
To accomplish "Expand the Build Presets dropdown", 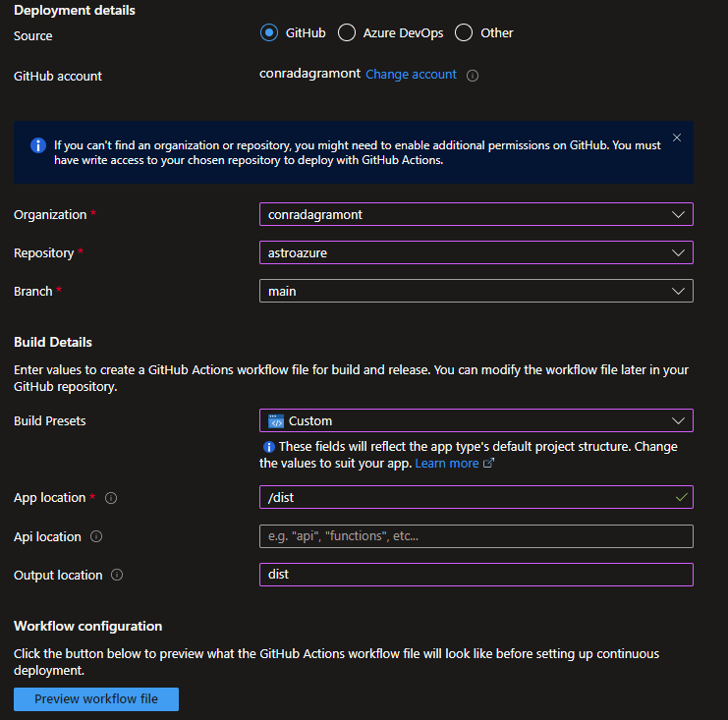I will pyautogui.click(x=476, y=420).
